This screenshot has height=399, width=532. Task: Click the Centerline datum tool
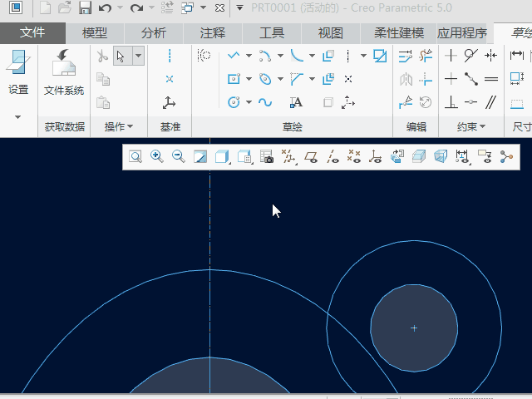click(x=170, y=56)
